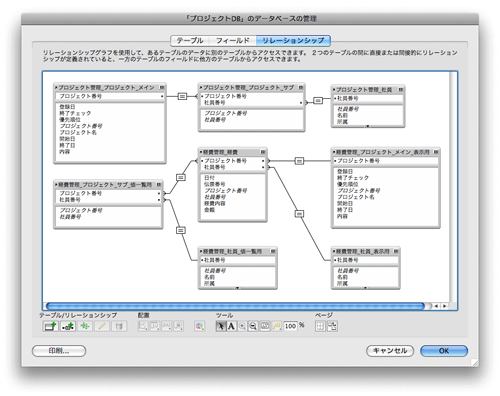Click the select related tables icon
This screenshot has height=396, width=500.
click(277, 326)
